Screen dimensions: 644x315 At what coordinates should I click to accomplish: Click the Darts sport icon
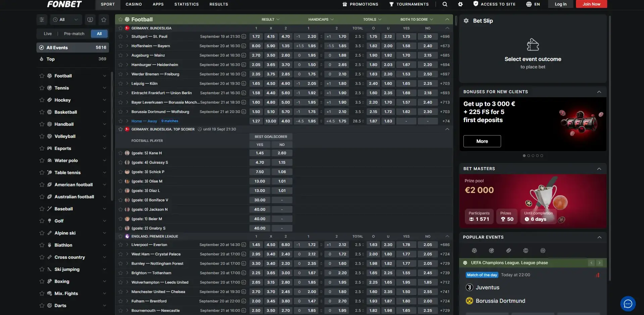click(49, 305)
